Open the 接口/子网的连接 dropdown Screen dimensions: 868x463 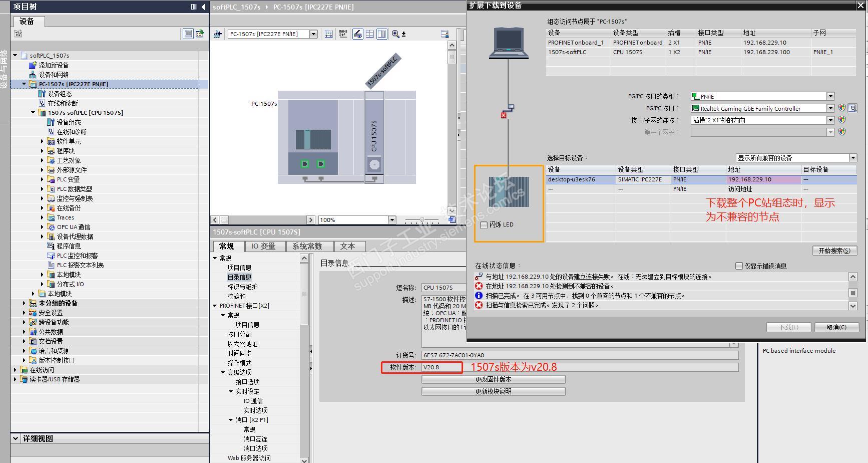coord(830,120)
